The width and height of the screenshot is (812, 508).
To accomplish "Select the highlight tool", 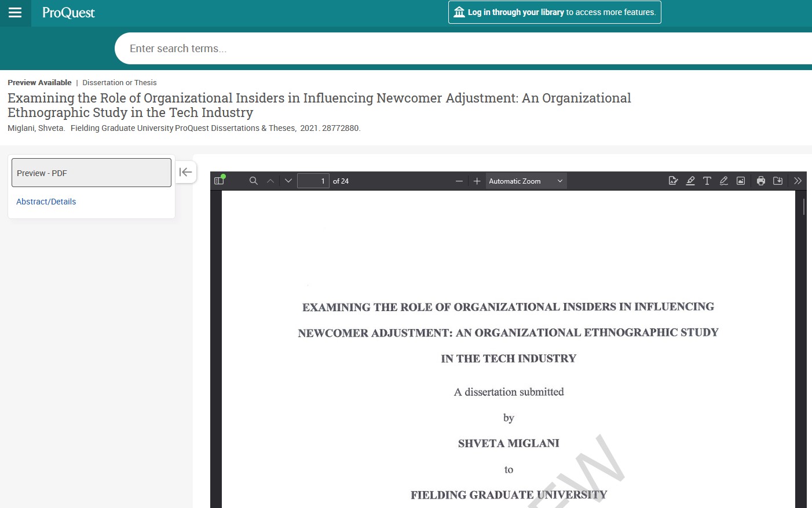I will click(690, 181).
